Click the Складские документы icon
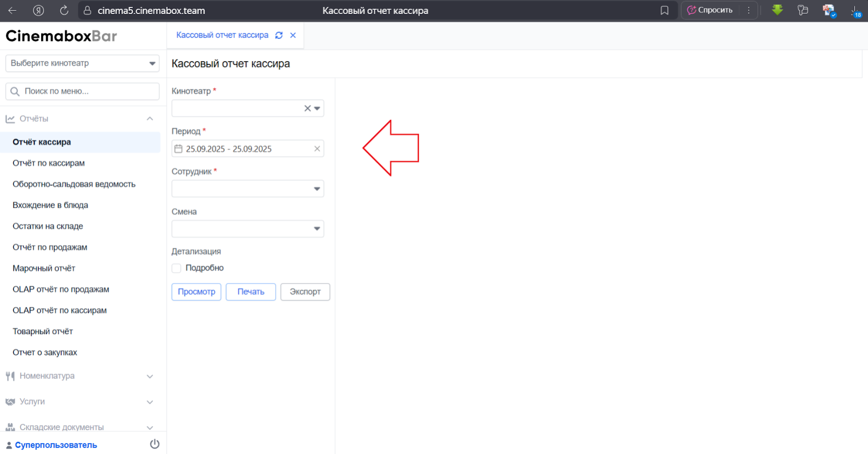Screen dimensions: 868x454 pos(10,427)
